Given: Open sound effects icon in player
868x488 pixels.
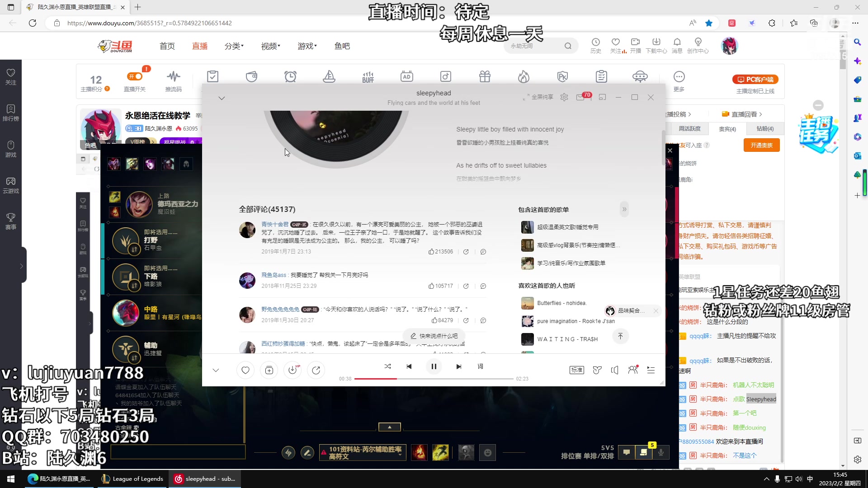Looking at the screenshot, I should 597,370.
